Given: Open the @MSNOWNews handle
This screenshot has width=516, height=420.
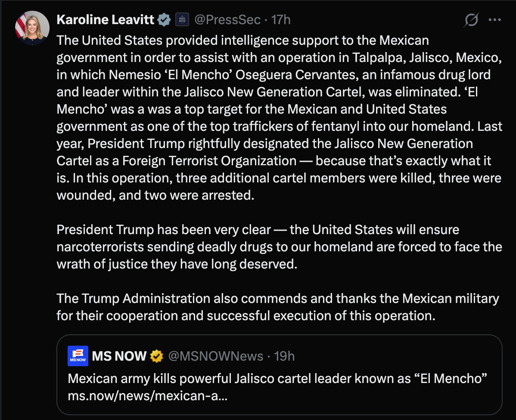Looking at the screenshot, I should (216, 356).
